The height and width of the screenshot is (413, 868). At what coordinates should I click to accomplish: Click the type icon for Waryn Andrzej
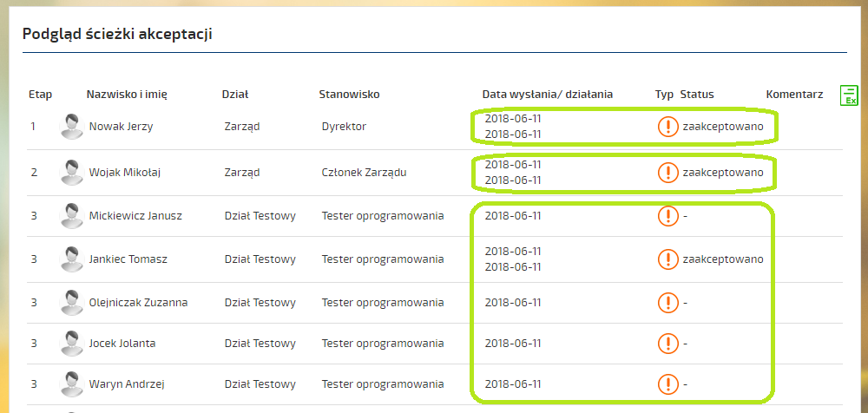pos(668,383)
